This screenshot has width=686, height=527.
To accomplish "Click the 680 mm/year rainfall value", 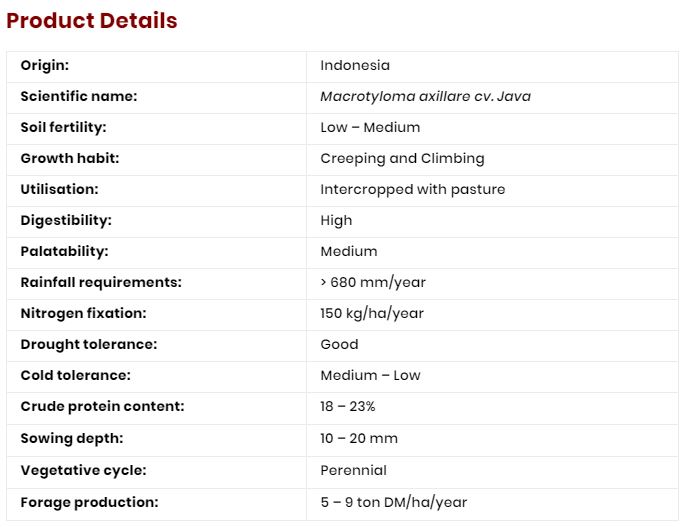I will [x=373, y=283].
